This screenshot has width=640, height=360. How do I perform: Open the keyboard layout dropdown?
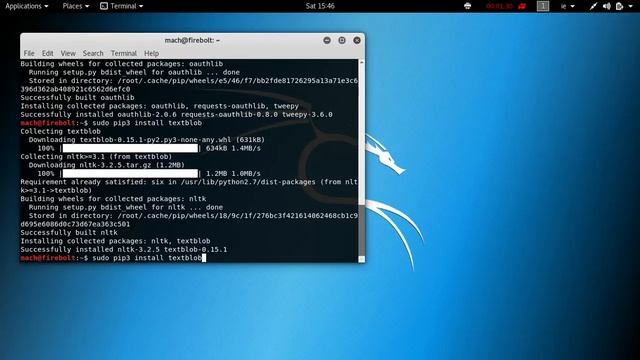point(567,6)
